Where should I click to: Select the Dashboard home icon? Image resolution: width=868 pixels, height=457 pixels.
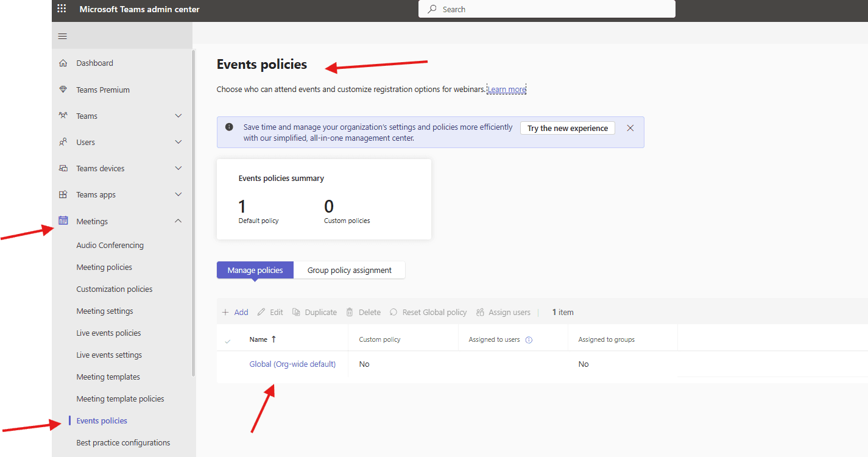click(x=63, y=63)
